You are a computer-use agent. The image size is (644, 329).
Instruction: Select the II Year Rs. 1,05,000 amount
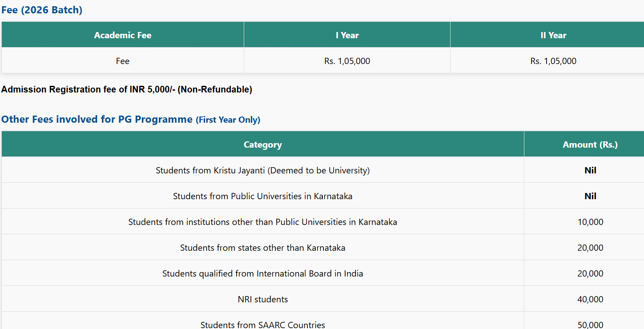(x=553, y=61)
